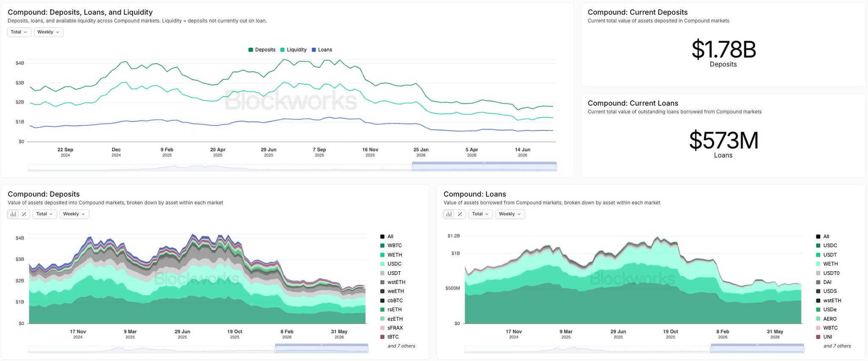Click the "Compound: Deposits, Loans, and Liquidity" title
Screen dimensions: 868x361
(80, 12)
